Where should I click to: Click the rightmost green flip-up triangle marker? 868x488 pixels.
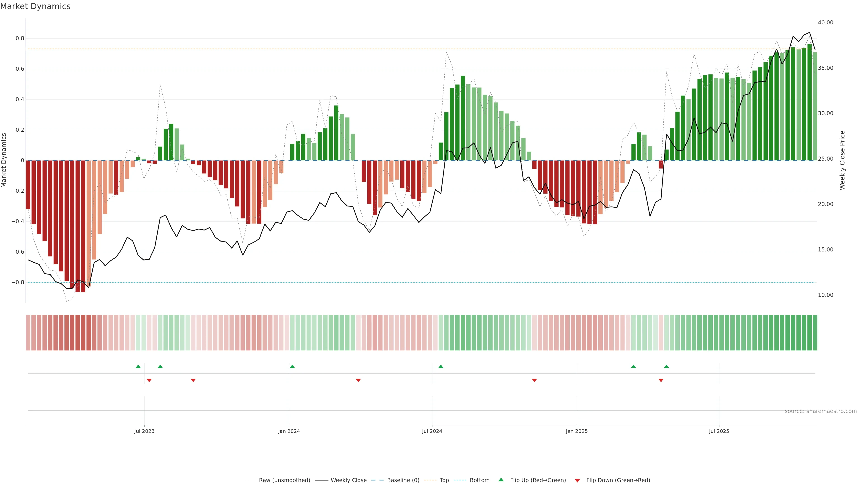[667, 366]
